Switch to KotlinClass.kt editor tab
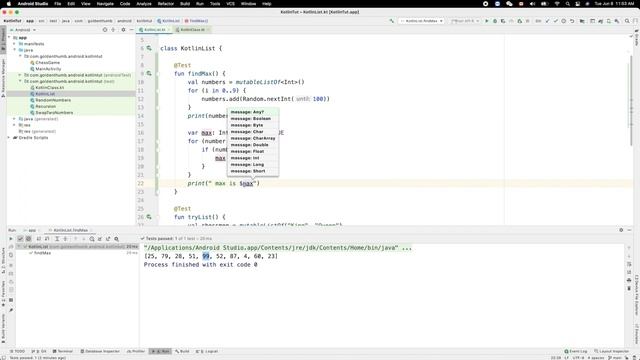 (x=192, y=30)
